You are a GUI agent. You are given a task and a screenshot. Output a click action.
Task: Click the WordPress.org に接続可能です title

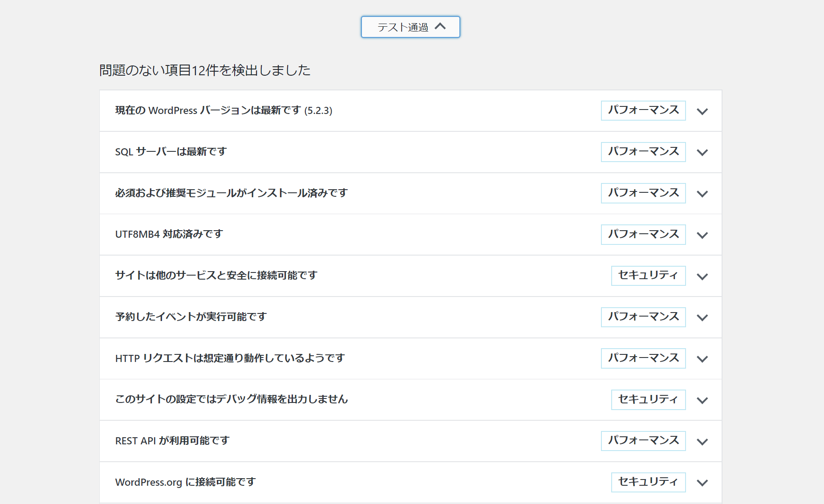(x=185, y=482)
